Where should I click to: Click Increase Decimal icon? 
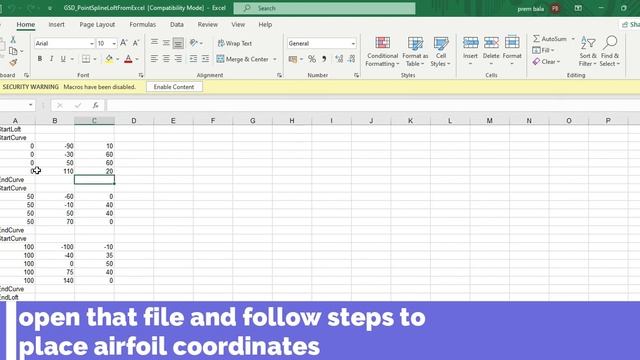click(x=339, y=59)
